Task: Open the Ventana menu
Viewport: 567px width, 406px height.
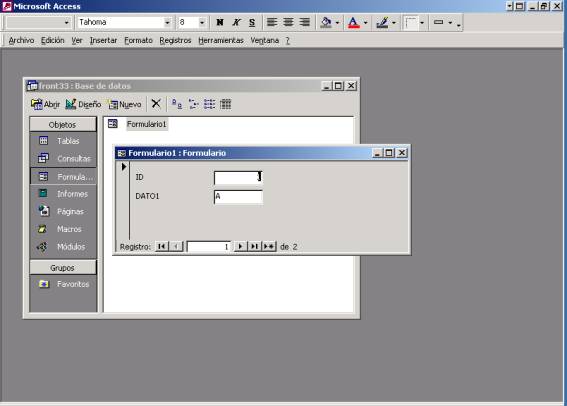Action: pyautogui.click(x=265, y=40)
